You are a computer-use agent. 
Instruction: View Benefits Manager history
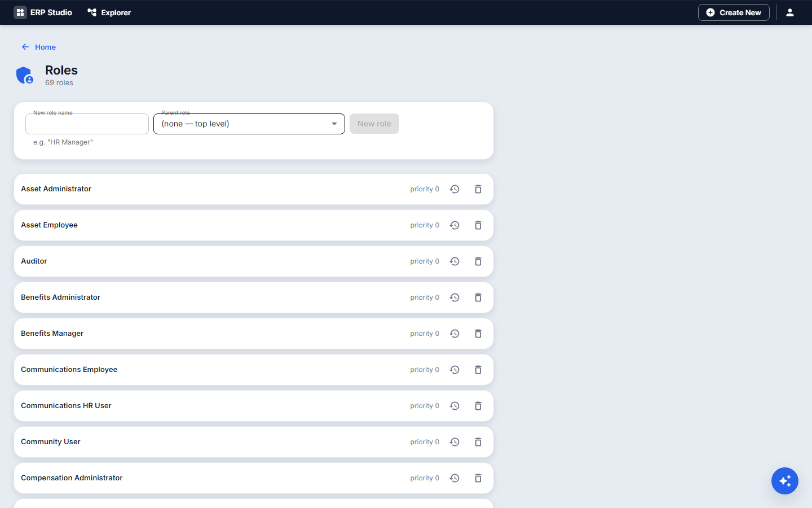coord(454,334)
